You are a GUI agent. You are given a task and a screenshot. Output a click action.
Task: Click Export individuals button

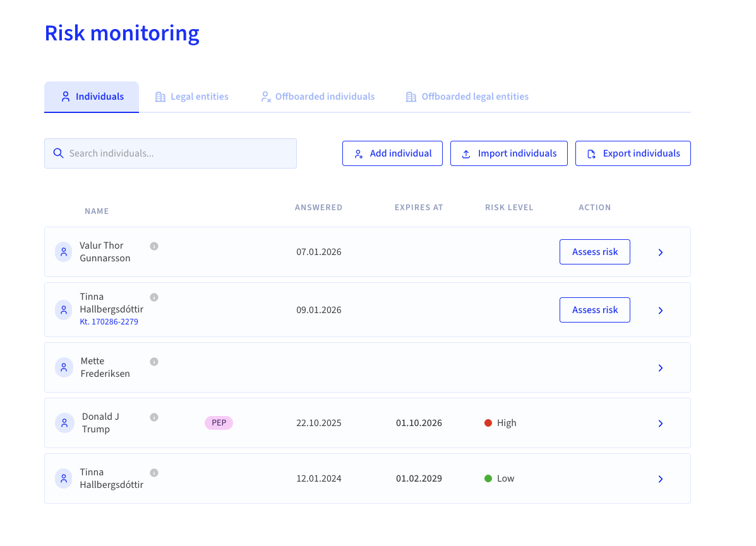633,154
